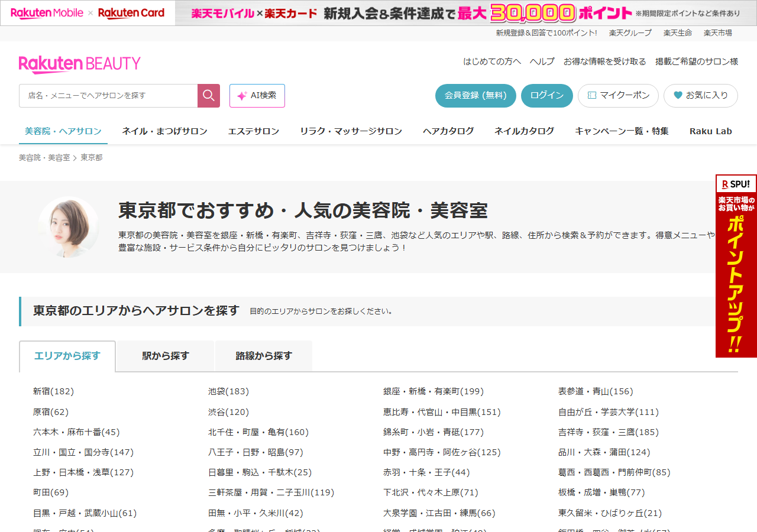Select 池袋(183) area link
Screen dimensions: 757x532
(x=228, y=391)
